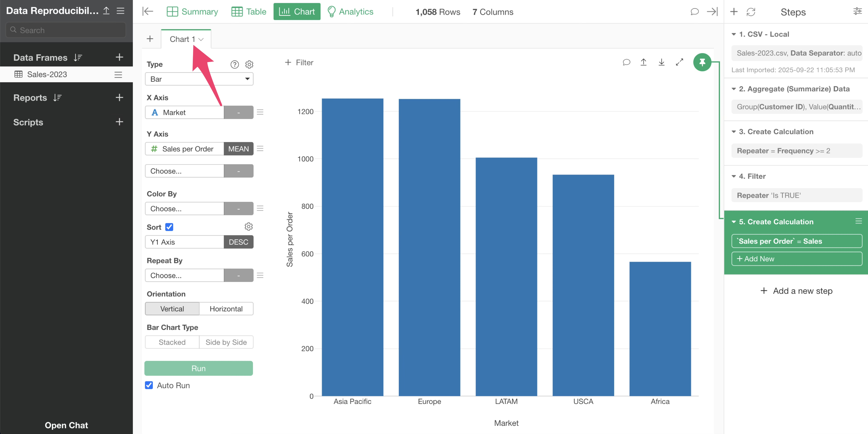Image resolution: width=868 pixels, height=434 pixels.
Task: Click the sidebar Search field
Action: (66, 30)
